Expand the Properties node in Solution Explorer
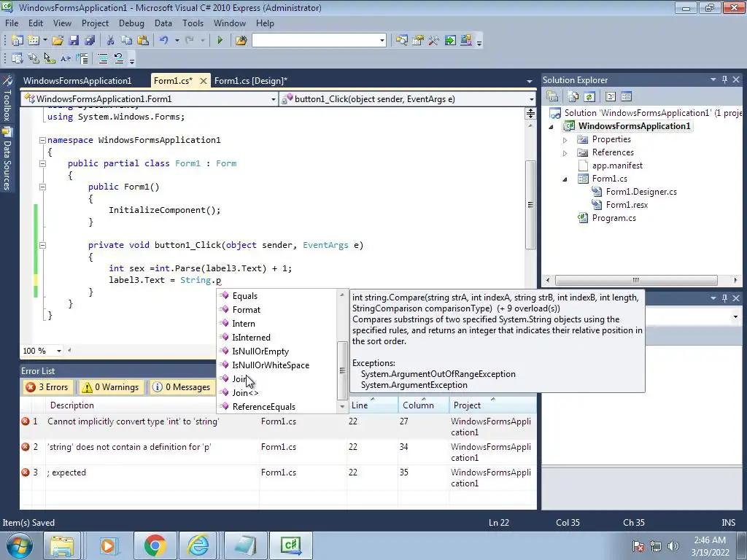This screenshot has height=560, width=747. pos(565,140)
